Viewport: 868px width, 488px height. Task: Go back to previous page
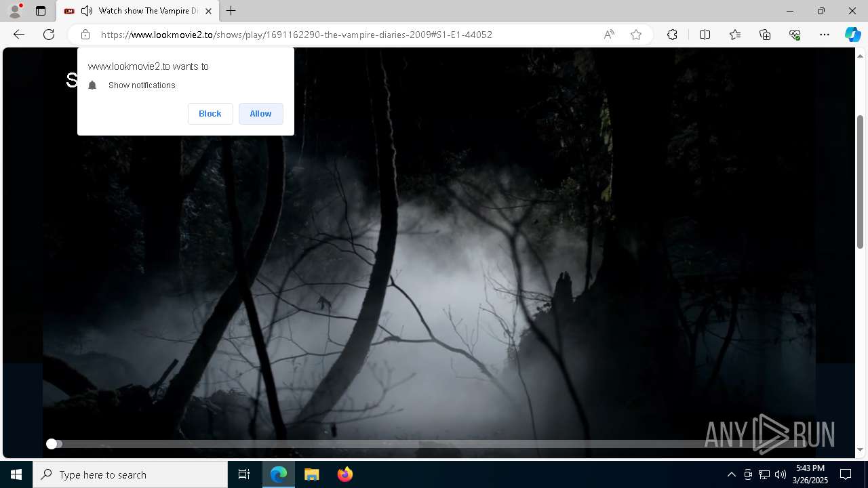(19, 35)
